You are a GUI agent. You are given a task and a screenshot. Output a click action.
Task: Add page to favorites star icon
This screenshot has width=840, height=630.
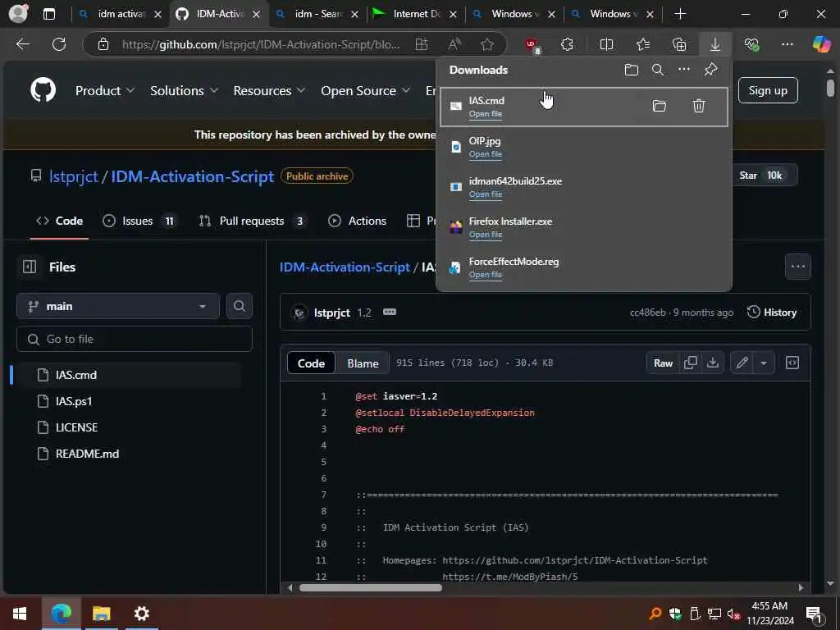[x=487, y=44]
